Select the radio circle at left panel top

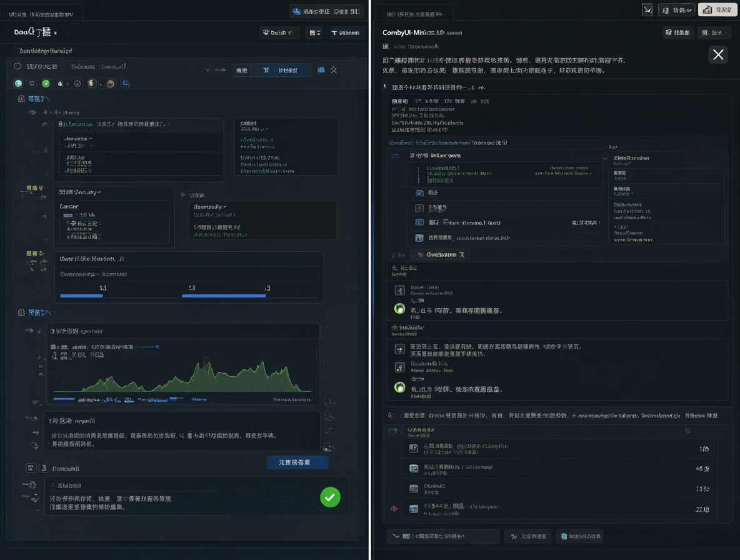[x=17, y=66]
